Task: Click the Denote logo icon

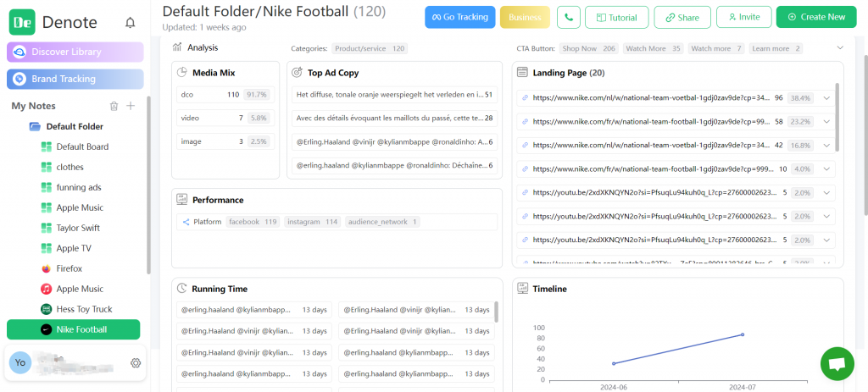Action: pos(22,22)
